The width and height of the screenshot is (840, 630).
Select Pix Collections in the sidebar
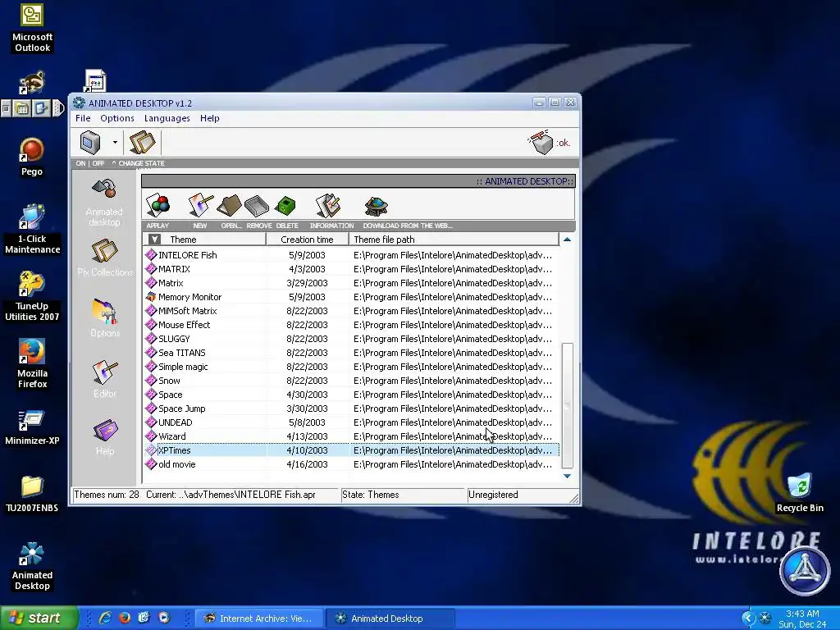click(104, 258)
